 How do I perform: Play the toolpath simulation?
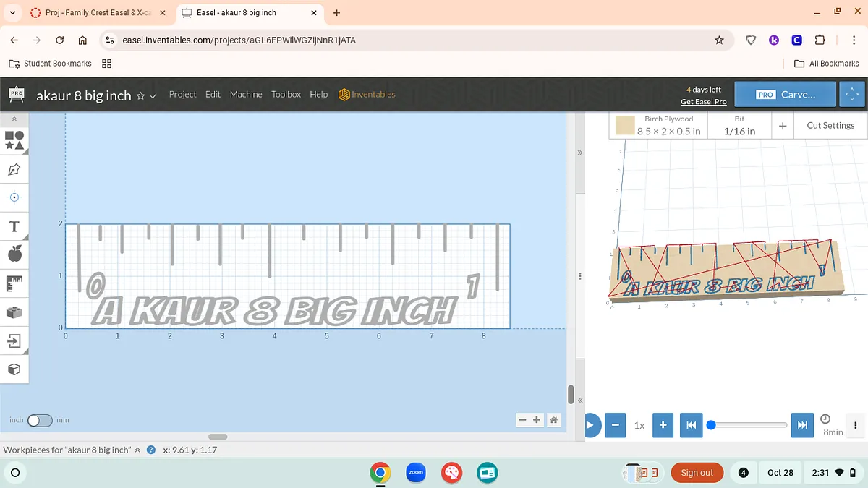590,425
